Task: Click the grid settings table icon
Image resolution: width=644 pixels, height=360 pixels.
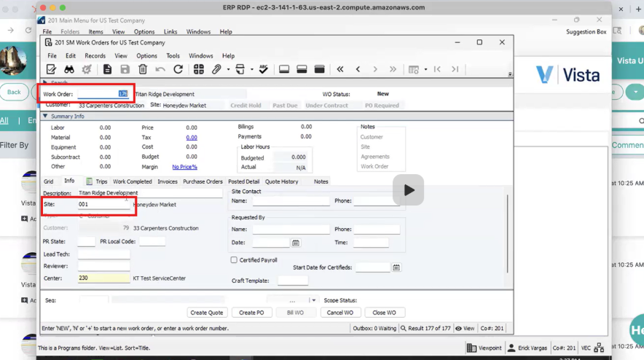Action: pos(414,69)
